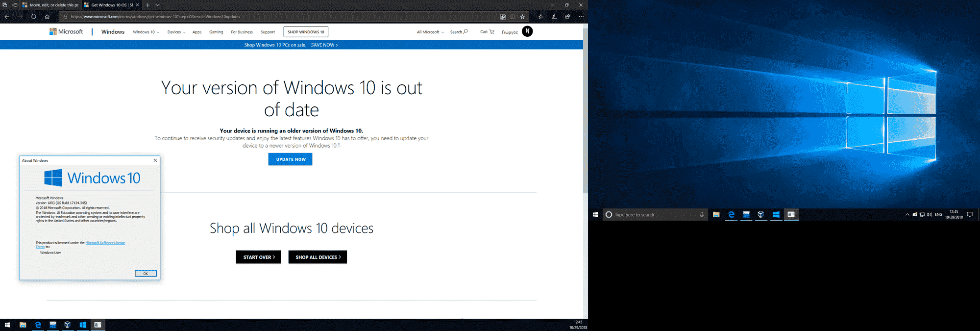Open Action Center notification icon
Screen dimensions: 980x331
click(970, 215)
